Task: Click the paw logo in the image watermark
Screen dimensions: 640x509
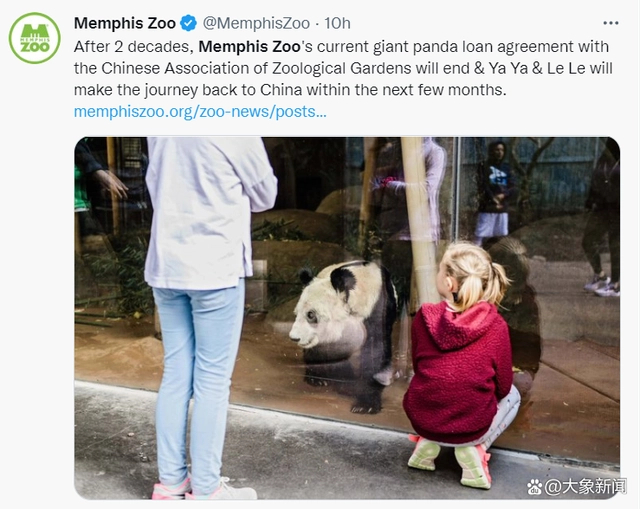Action: click(x=534, y=487)
